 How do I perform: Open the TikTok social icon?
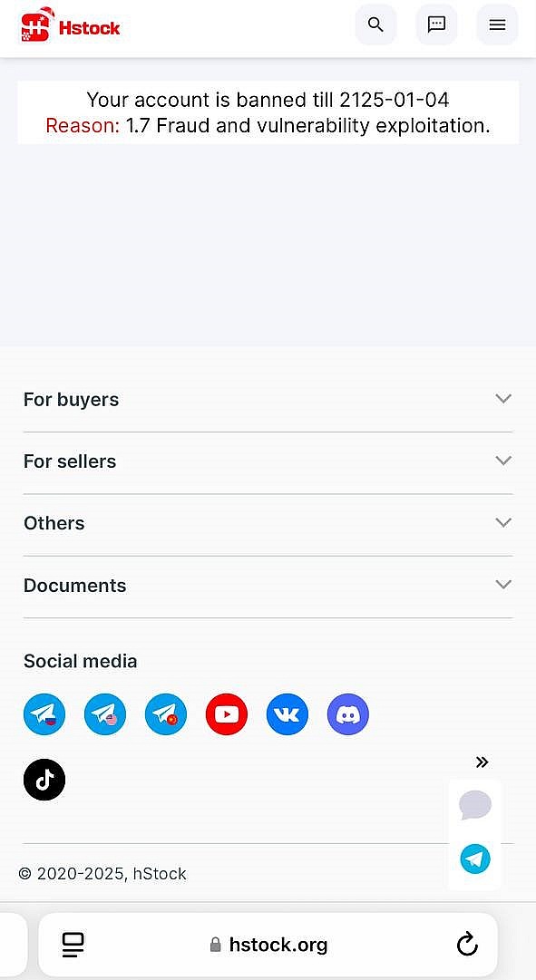[x=44, y=780]
